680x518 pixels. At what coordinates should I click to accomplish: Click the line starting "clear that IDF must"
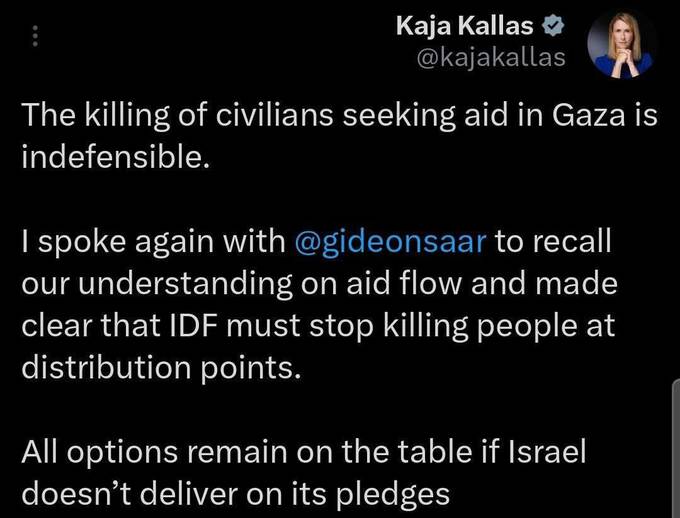pyautogui.click(x=320, y=326)
